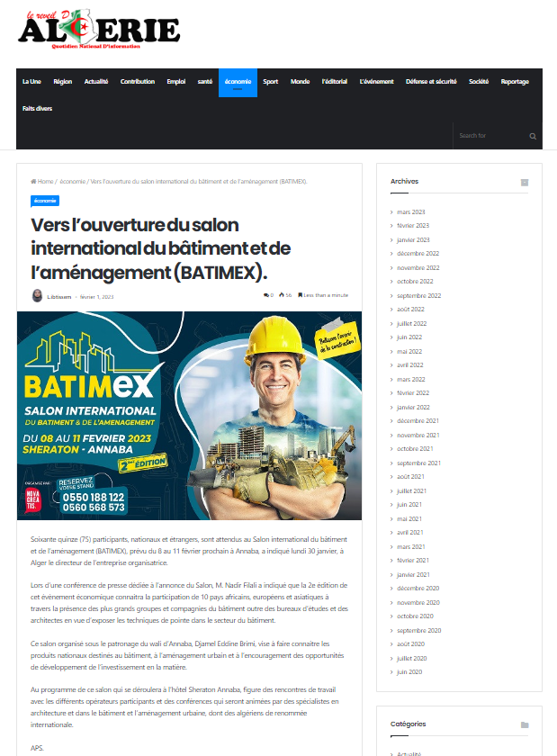The height and width of the screenshot is (756, 557).
Task: Open the juin 2022 archive
Action: point(409,337)
